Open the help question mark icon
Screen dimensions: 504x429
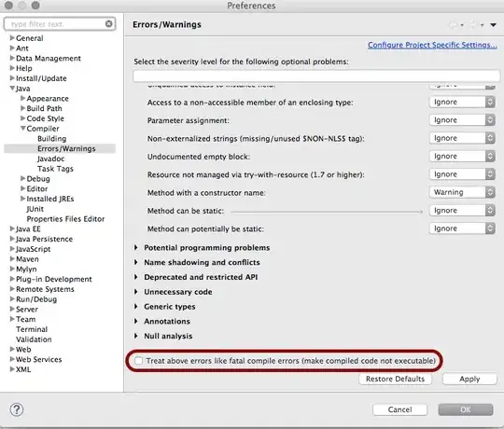(17, 409)
